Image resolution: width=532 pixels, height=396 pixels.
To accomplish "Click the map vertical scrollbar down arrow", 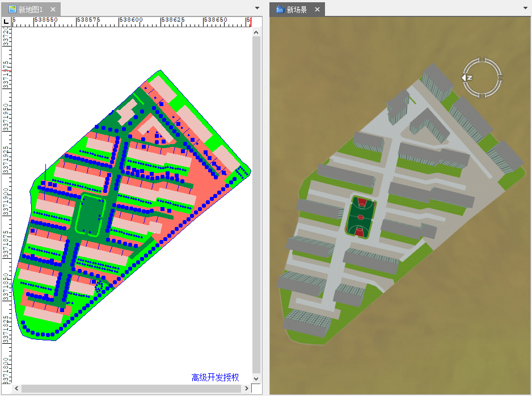I will coord(256,378).
